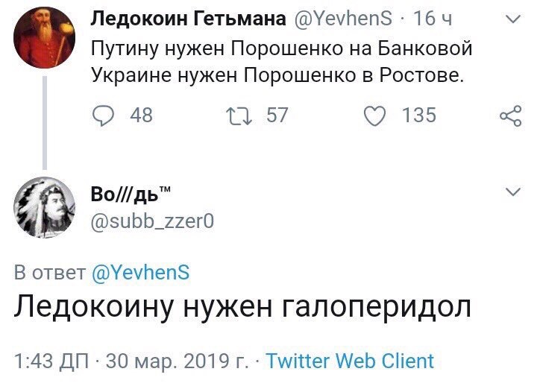
Task: Expand the first tweet's chevron menu
Action: [512, 18]
